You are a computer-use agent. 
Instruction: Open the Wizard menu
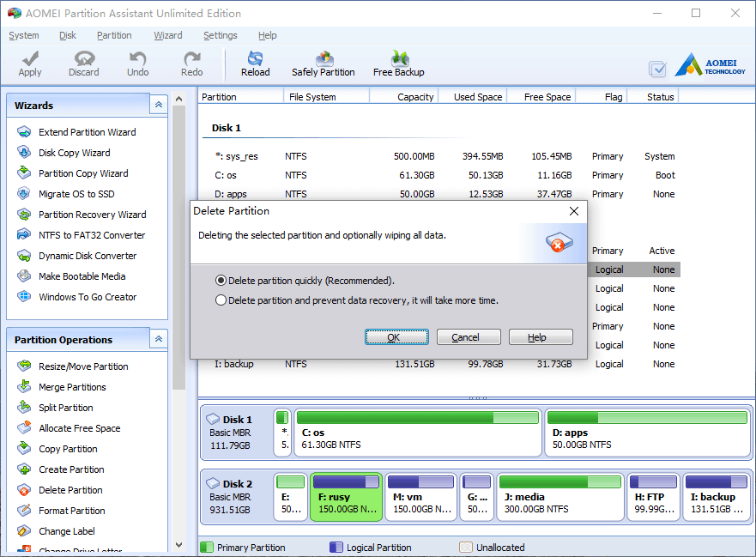(x=168, y=35)
